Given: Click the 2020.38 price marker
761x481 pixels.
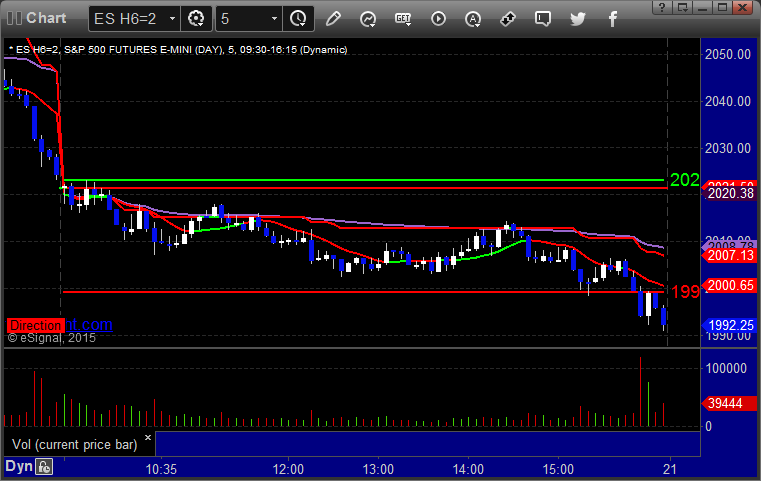Looking at the screenshot, I should point(730,193).
